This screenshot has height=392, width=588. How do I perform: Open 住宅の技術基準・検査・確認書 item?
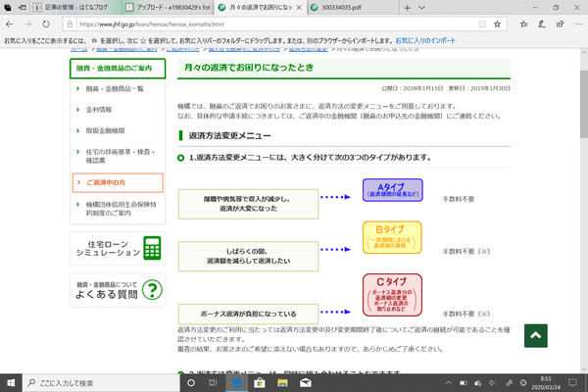tap(120, 156)
